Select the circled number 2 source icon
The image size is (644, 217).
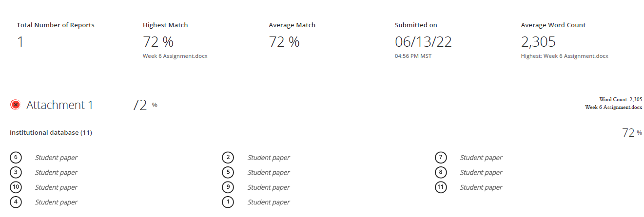tap(228, 157)
